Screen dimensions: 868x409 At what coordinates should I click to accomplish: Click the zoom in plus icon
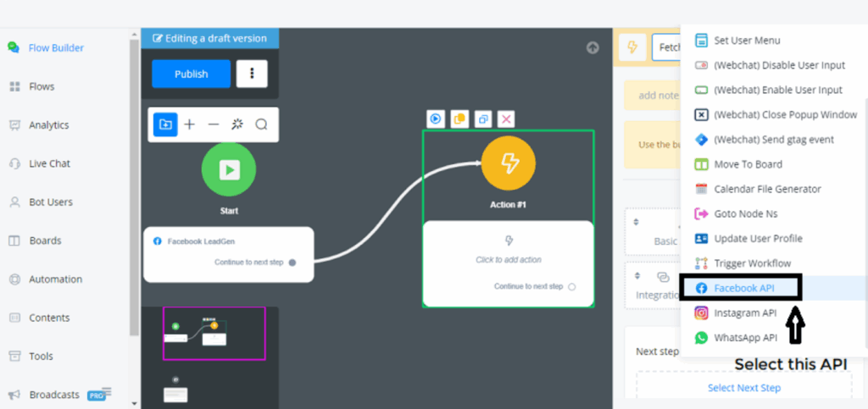(x=189, y=124)
